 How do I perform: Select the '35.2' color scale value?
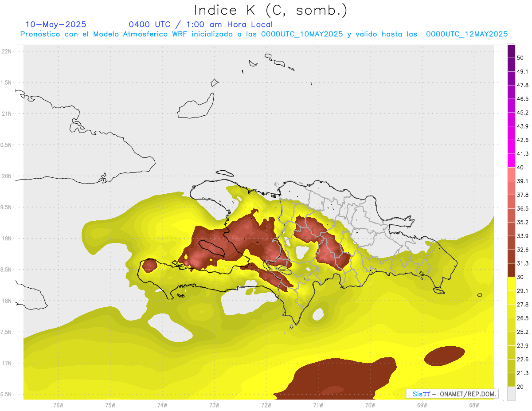[522, 222]
